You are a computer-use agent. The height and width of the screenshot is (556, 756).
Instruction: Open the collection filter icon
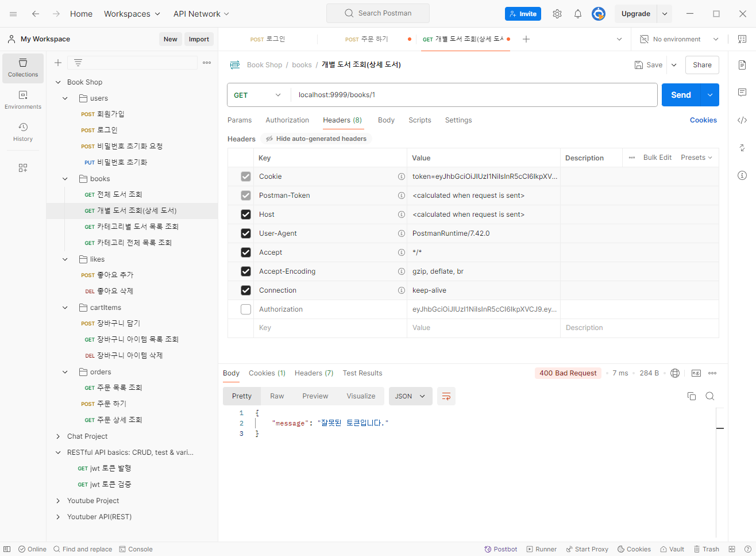click(78, 63)
